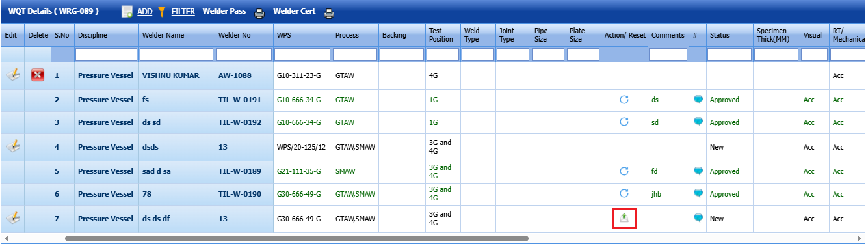Reset approval for welder 78
The image size is (868, 246).
pyautogui.click(x=624, y=193)
